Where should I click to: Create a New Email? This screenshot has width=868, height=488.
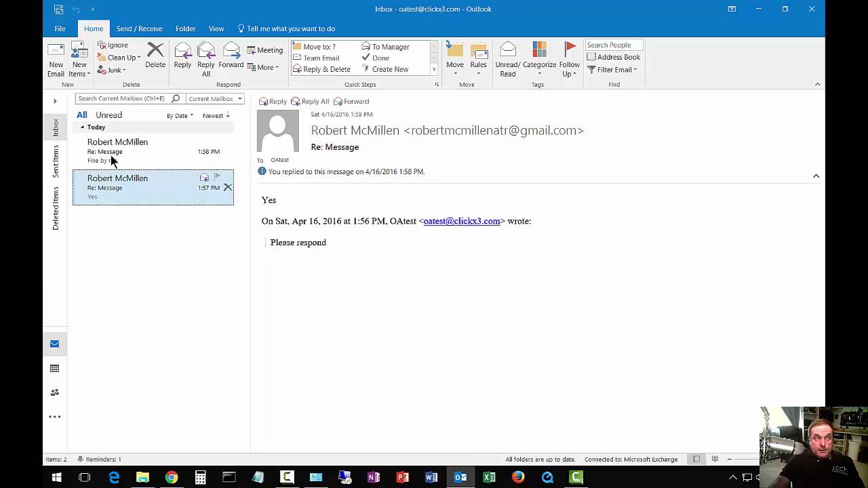point(56,59)
